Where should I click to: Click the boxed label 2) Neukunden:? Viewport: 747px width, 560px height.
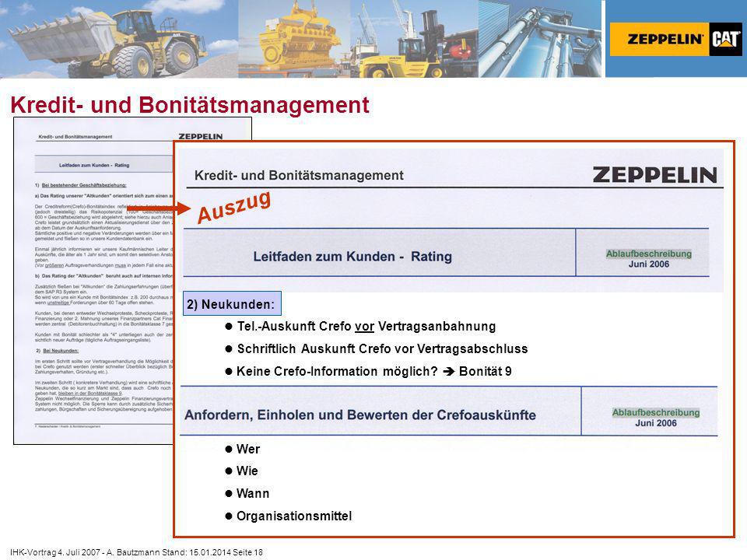click(232, 304)
